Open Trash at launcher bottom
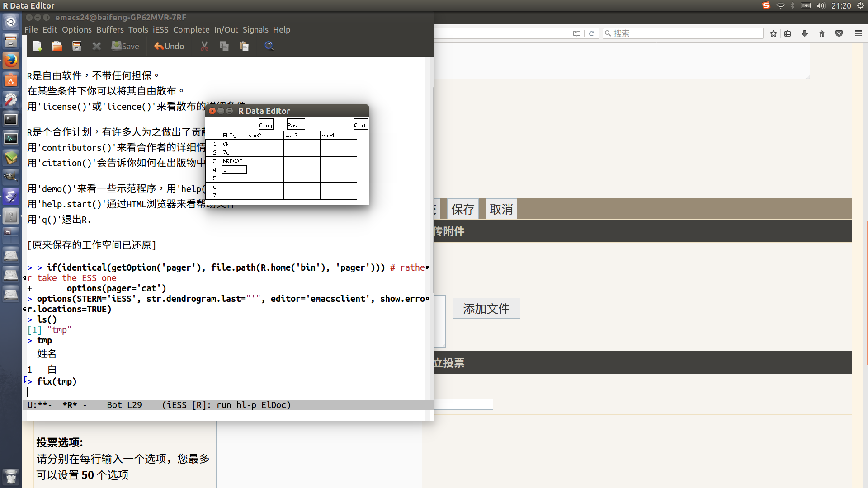Image resolution: width=868 pixels, height=488 pixels. pos(11,476)
